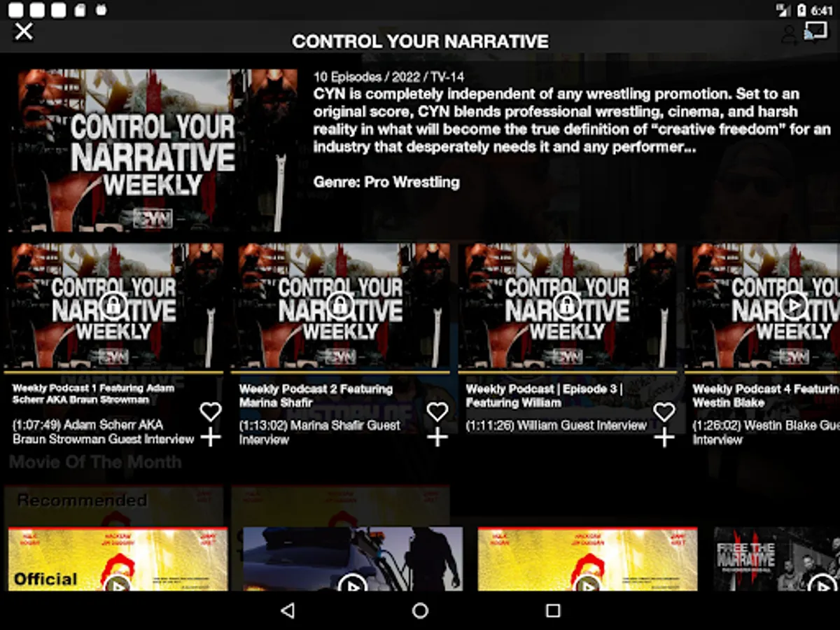
Task: Tap the battery status icon
Action: 802,10
